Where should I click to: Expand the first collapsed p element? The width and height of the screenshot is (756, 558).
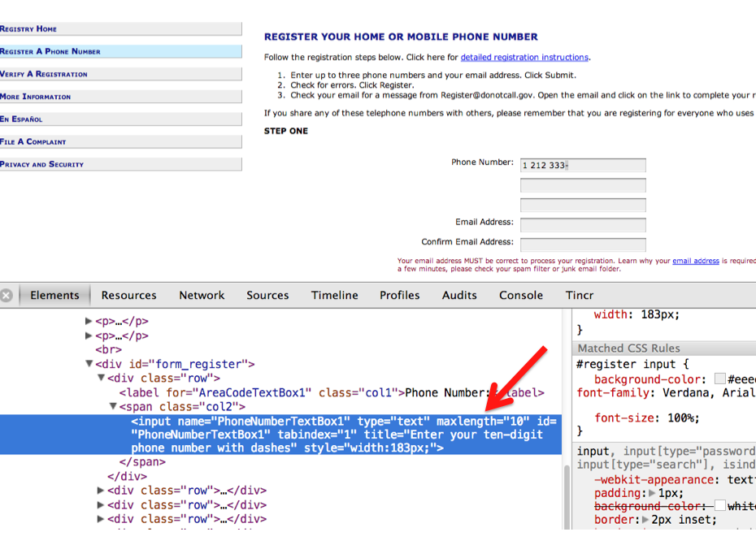[89, 322]
